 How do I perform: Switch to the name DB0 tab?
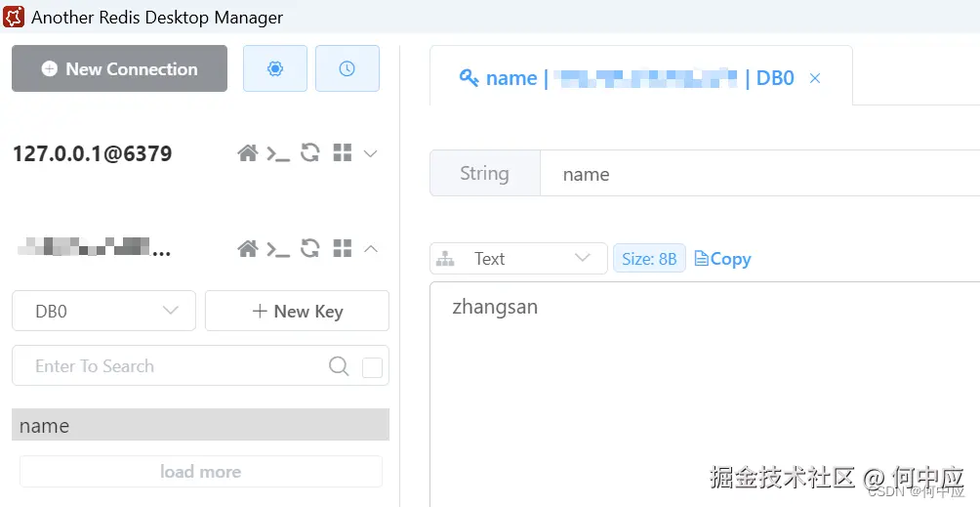[625, 78]
